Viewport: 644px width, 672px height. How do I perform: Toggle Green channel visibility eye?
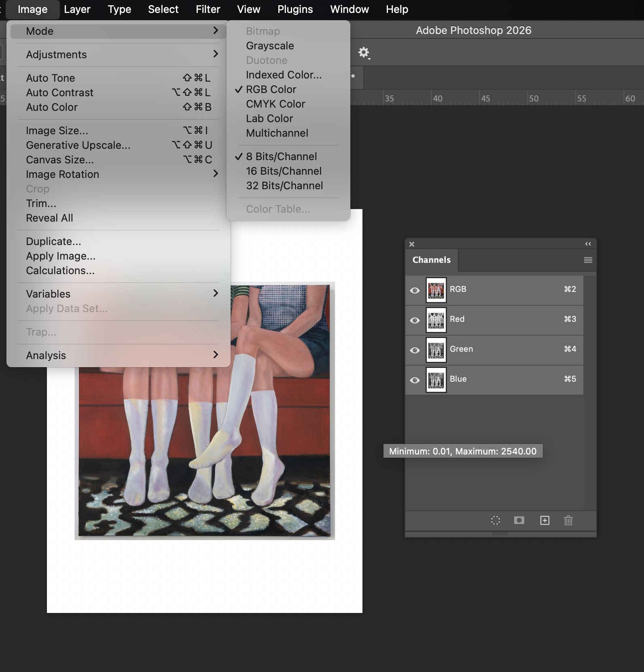pos(415,350)
